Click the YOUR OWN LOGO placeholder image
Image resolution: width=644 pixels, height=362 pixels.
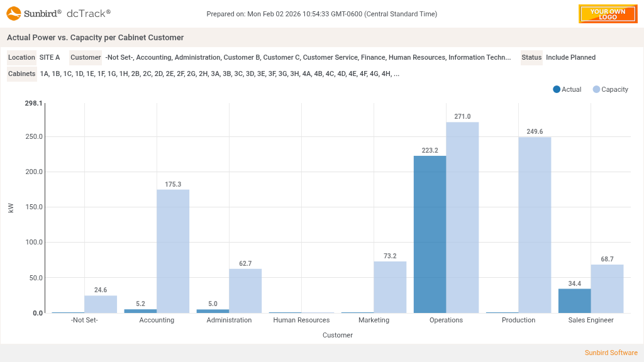pyautogui.click(x=608, y=14)
